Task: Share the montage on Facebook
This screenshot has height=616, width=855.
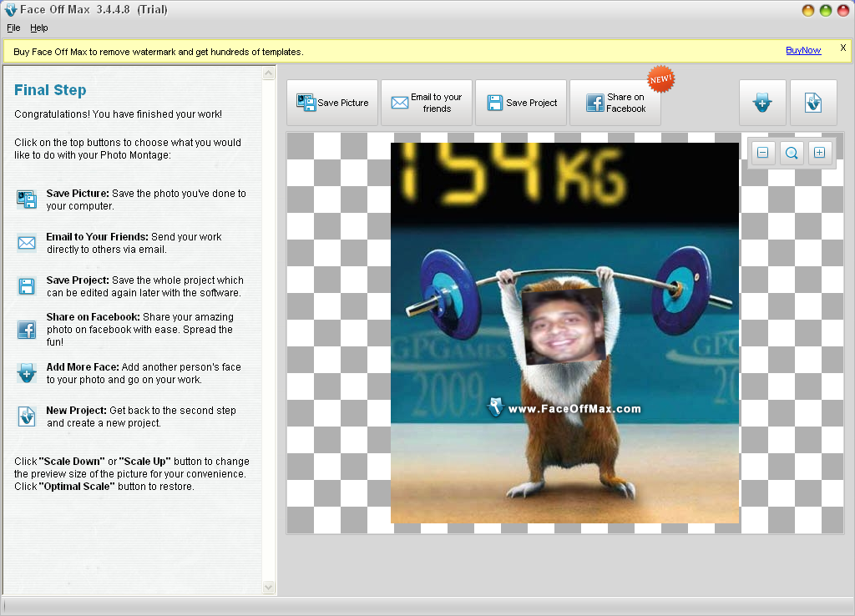Action: tap(615, 103)
